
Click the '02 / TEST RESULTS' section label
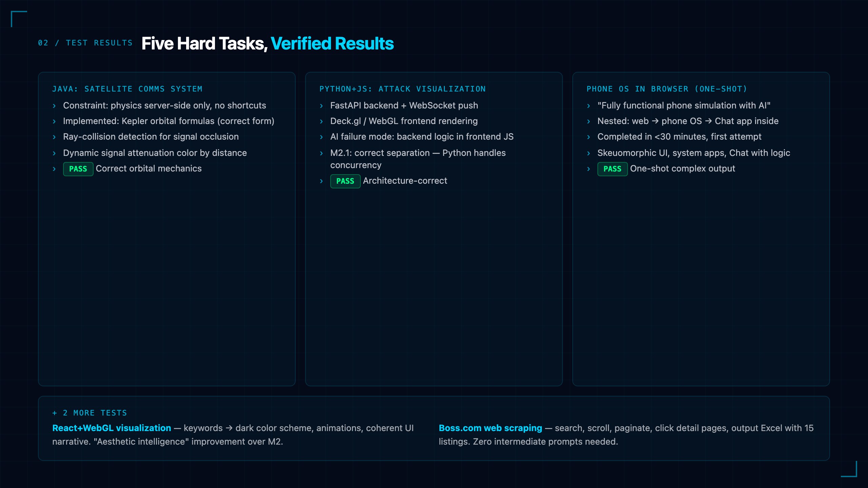85,43
